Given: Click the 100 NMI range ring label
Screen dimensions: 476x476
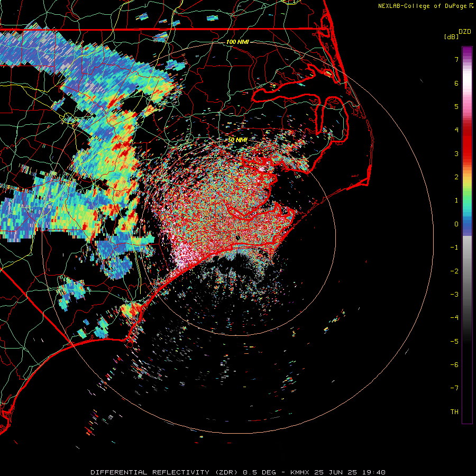Looking at the screenshot, I should (237, 42).
